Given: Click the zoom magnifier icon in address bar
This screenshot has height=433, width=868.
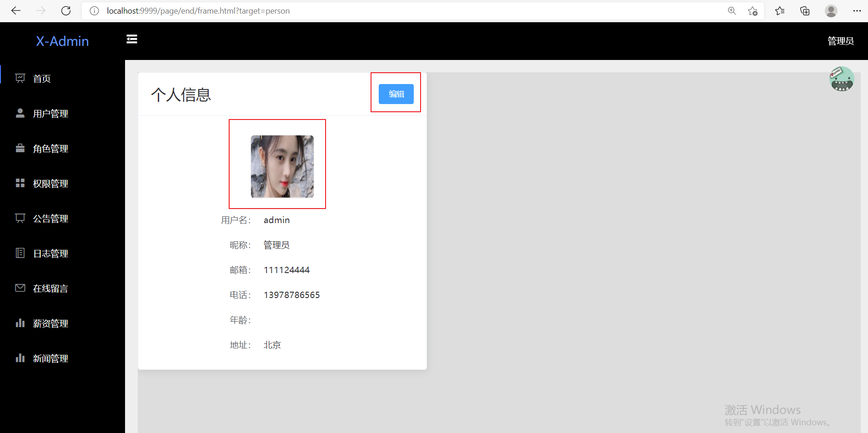Looking at the screenshot, I should [732, 11].
